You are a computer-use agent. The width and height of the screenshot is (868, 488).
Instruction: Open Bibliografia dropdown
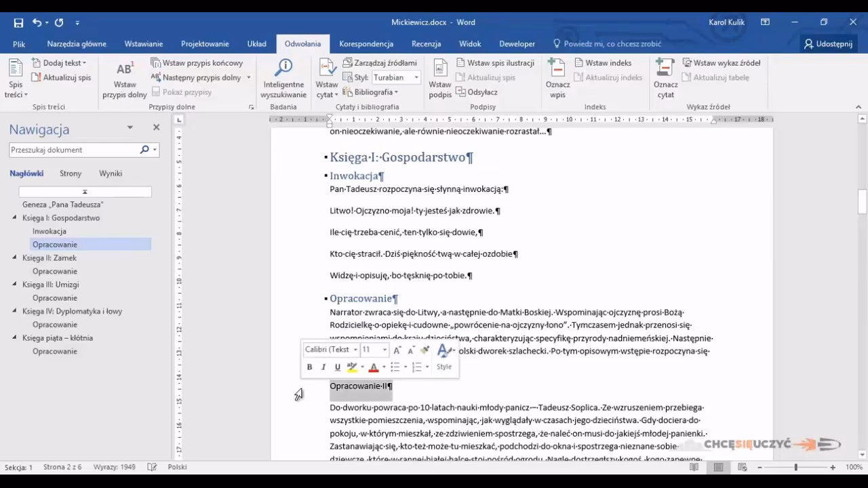[370, 92]
